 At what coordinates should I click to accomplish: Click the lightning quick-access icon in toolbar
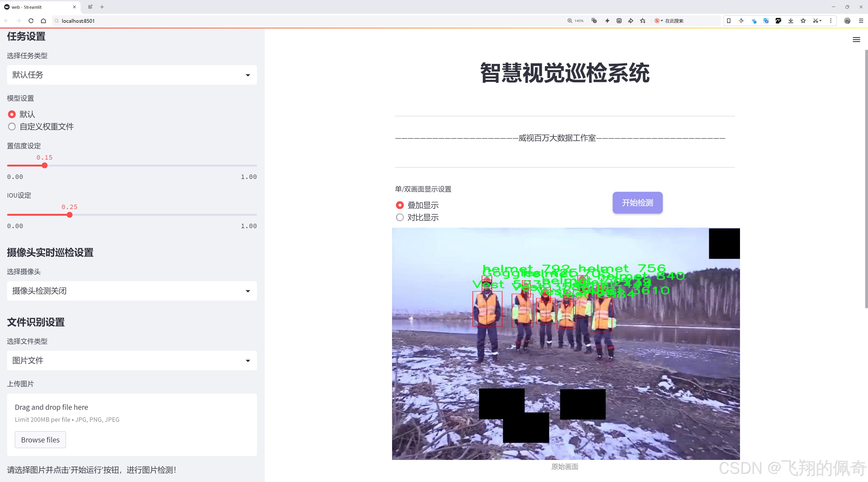[x=607, y=20]
